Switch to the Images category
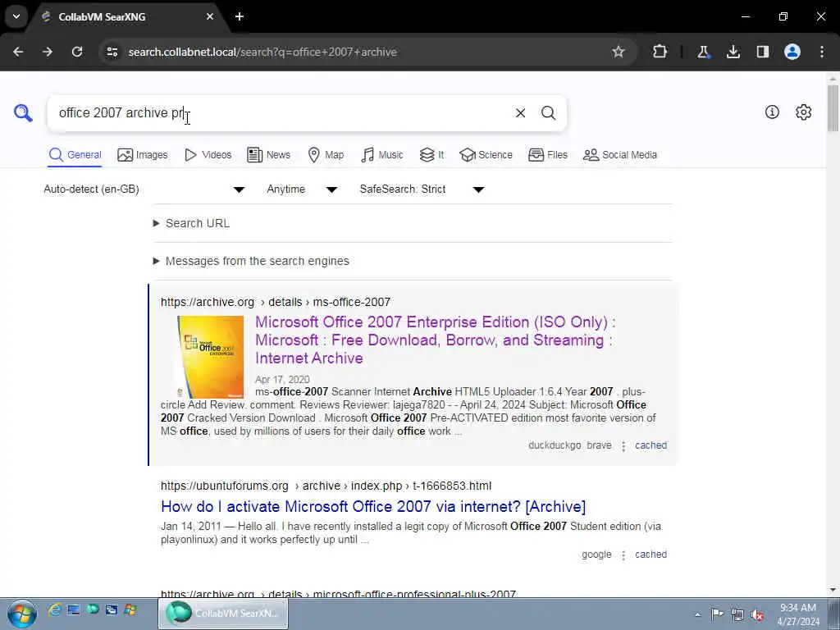The height and width of the screenshot is (630, 840). [x=142, y=155]
